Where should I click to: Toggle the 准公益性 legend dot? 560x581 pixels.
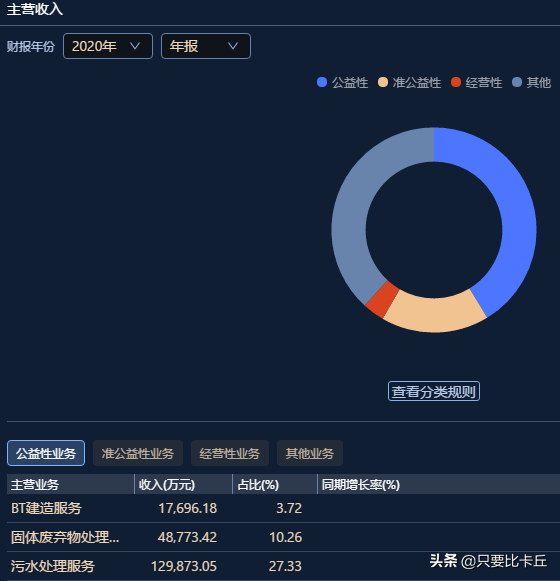tap(383, 82)
